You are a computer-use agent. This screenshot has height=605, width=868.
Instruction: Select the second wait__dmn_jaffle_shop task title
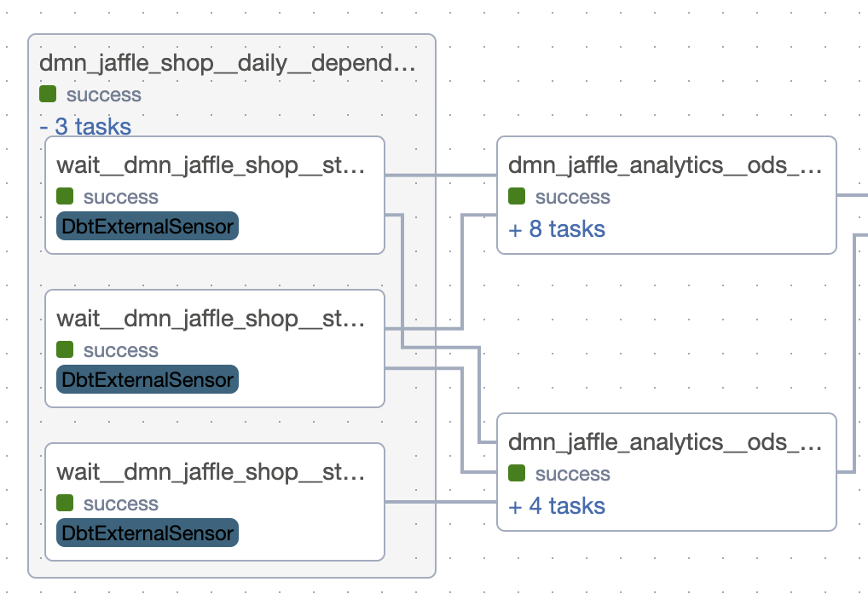pos(211,319)
